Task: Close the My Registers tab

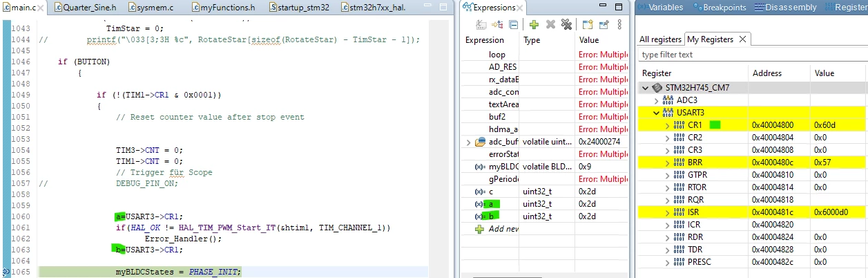Action: click(x=742, y=39)
